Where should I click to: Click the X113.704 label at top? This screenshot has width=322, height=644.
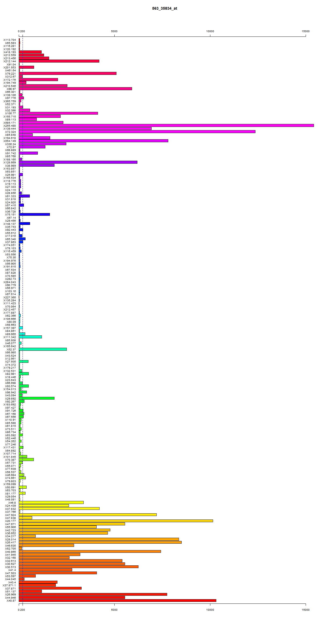click(x=10, y=40)
